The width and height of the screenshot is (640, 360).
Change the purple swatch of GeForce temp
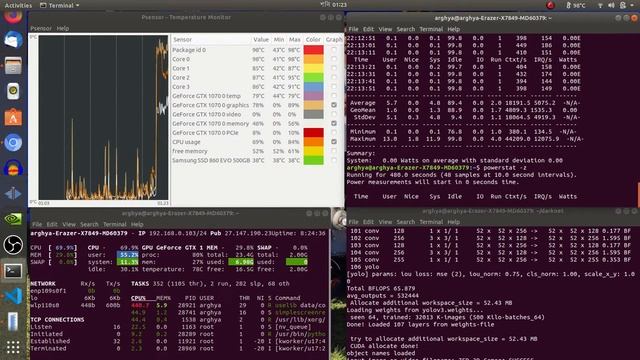tap(313, 96)
